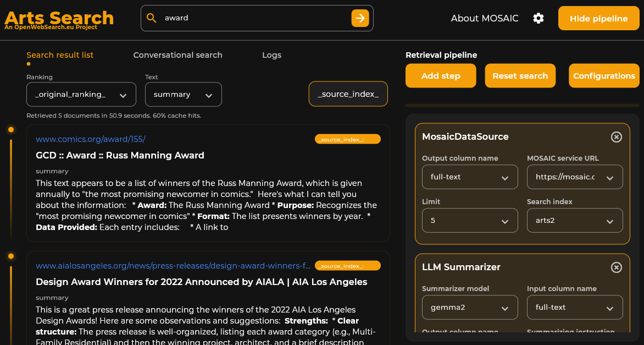
Task: Click the Retrieval pipeline heading
Action: (441, 55)
